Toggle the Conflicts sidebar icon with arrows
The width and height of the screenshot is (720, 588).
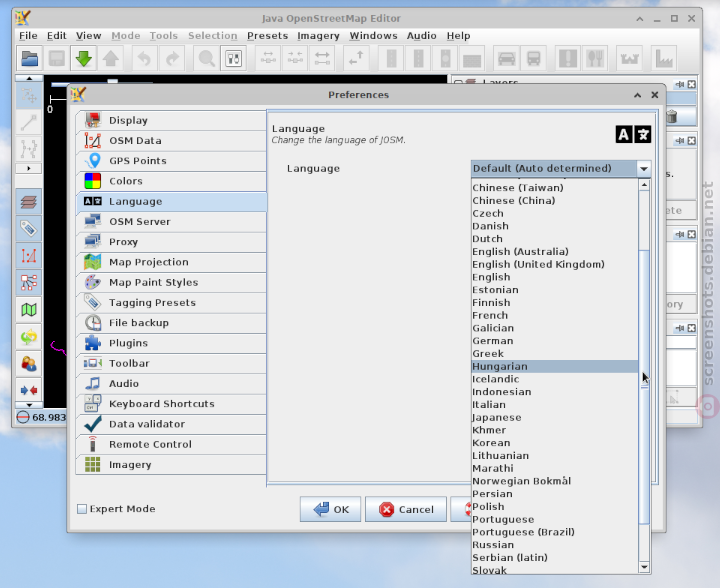coord(28,391)
